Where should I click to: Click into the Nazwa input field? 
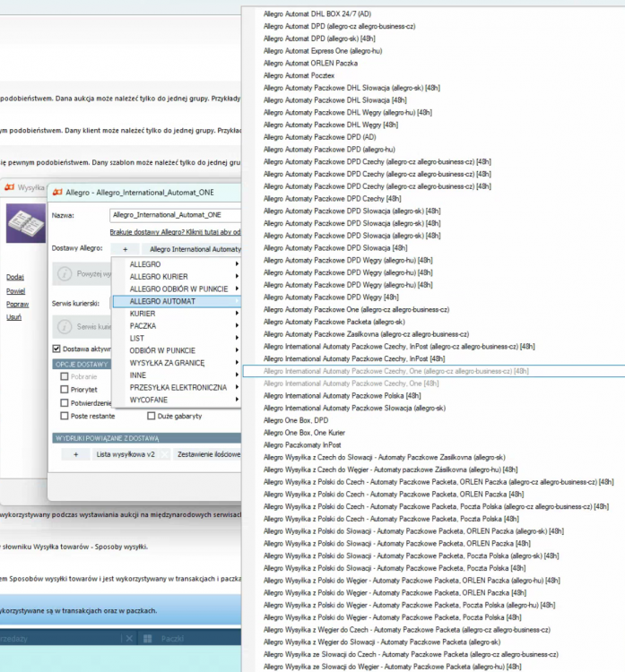pyautogui.click(x=176, y=215)
